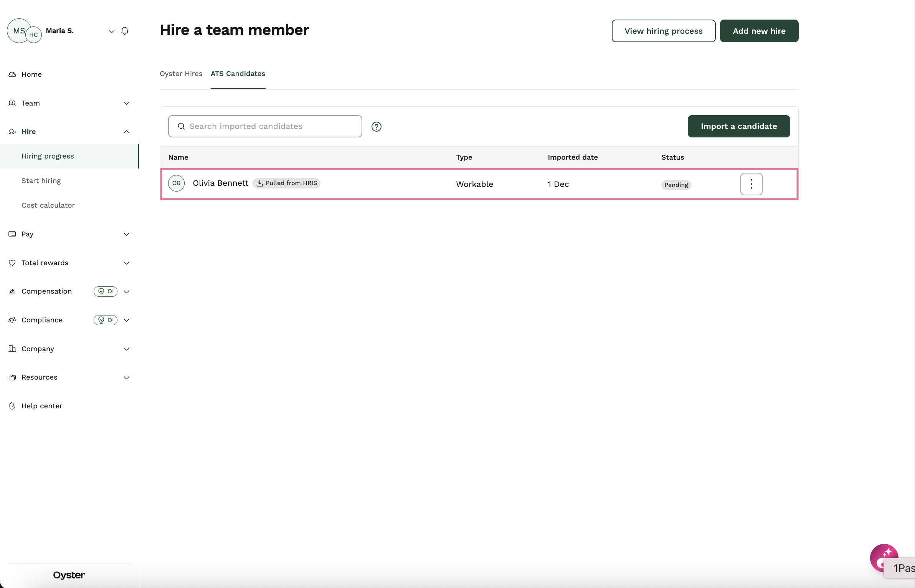Image resolution: width=915 pixels, height=588 pixels.
Task: Click the Total rewards heart icon
Action: coord(12,263)
